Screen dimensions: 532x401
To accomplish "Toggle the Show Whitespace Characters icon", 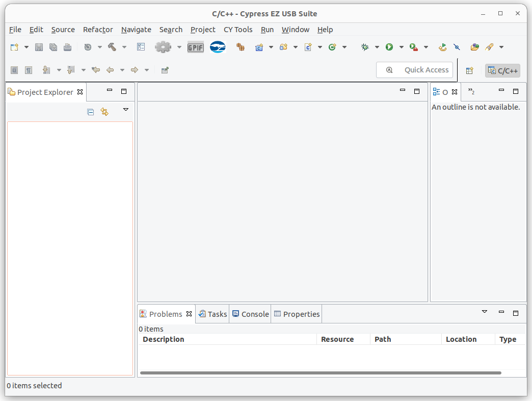I will click(x=29, y=70).
